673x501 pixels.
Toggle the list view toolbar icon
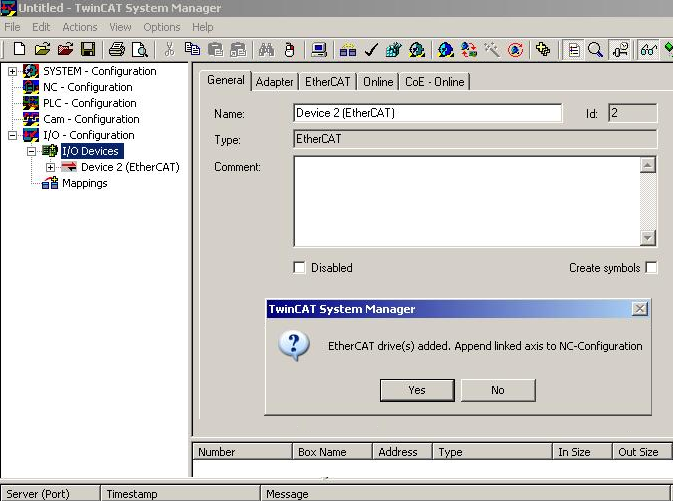pyautogui.click(x=574, y=50)
